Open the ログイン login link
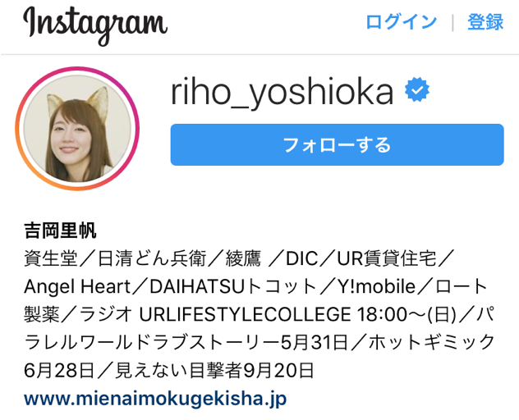 pyautogui.click(x=402, y=22)
